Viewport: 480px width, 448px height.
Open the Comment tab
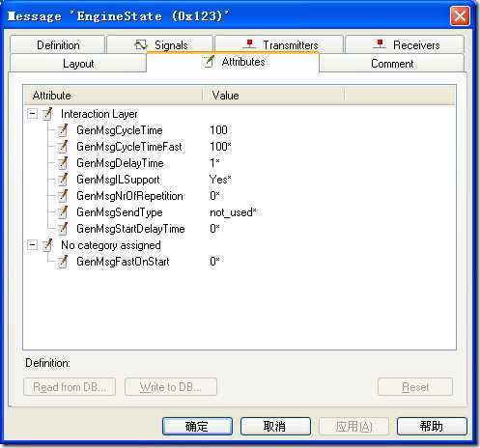(x=392, y=63)
